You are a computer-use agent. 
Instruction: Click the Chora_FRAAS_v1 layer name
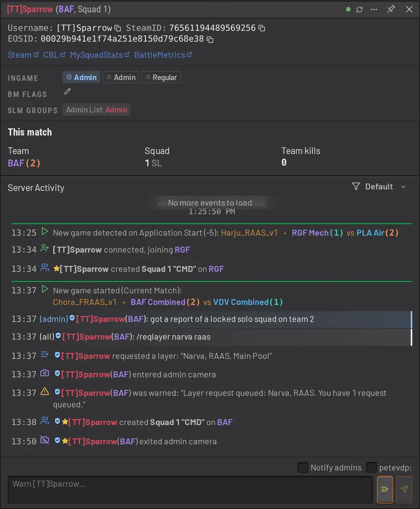tap(84, 302)
